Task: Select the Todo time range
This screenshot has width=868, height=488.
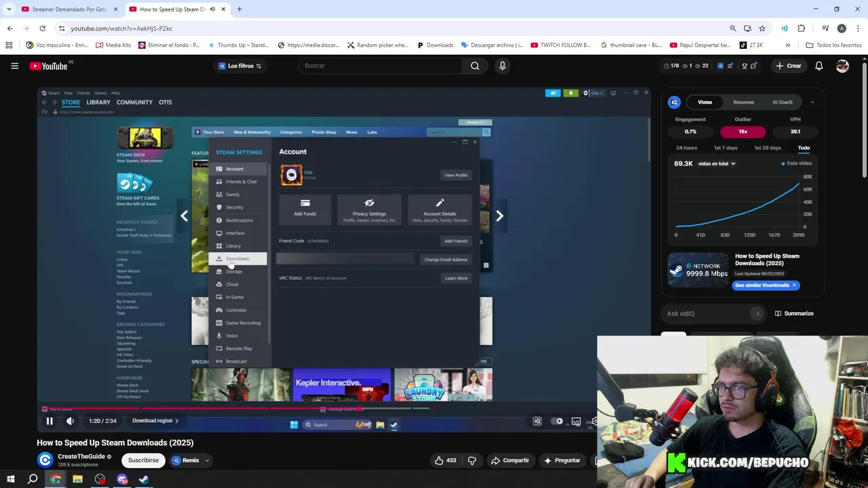Action: (x=804, y=148)
